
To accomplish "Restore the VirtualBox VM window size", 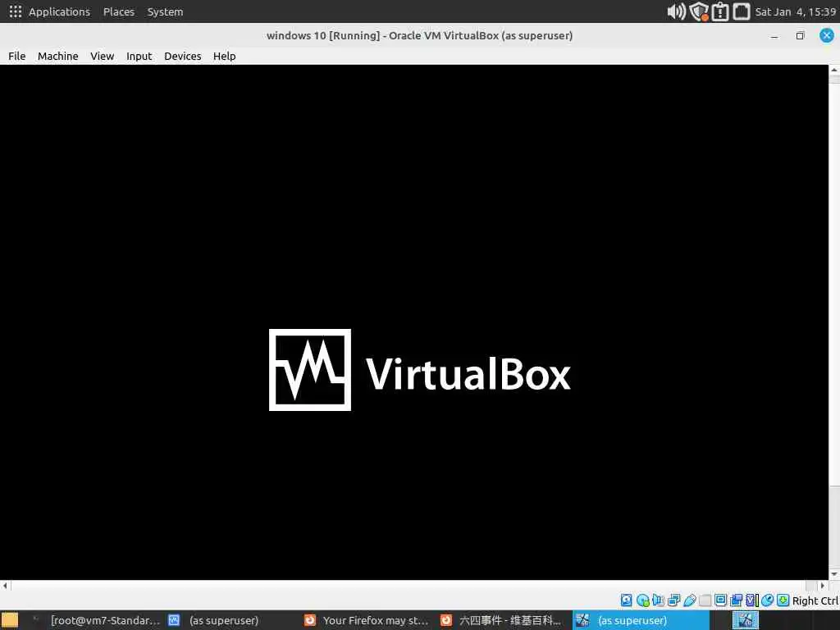I will point(801,36).
